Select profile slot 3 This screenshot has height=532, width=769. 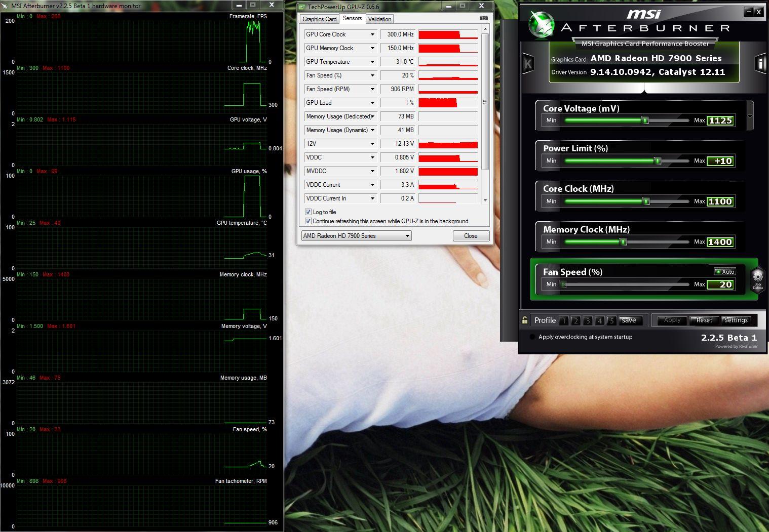coord(588,320)
